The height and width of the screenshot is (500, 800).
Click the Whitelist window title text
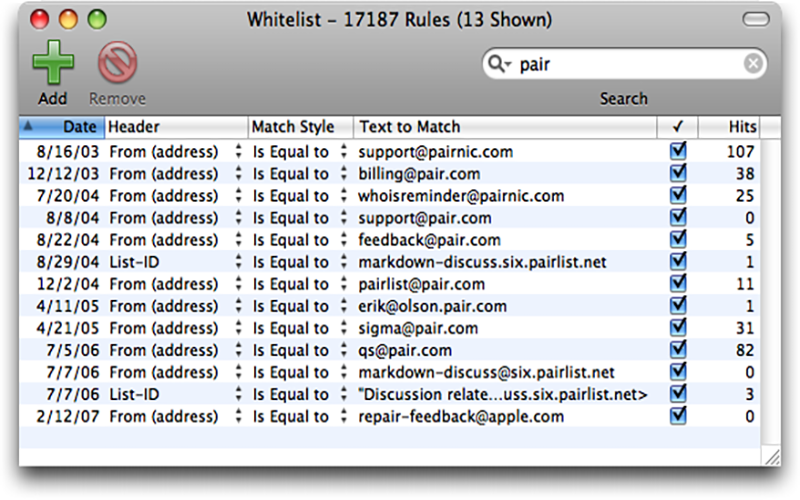point(399,20)
